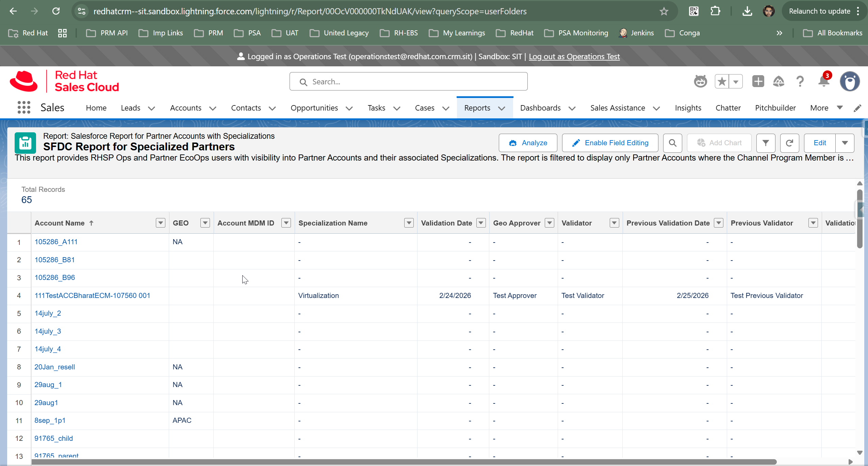Click the horizontal scrollbar below the table
Image resolution: width=868 pixels, height=466 pixels.
[404, 462]
